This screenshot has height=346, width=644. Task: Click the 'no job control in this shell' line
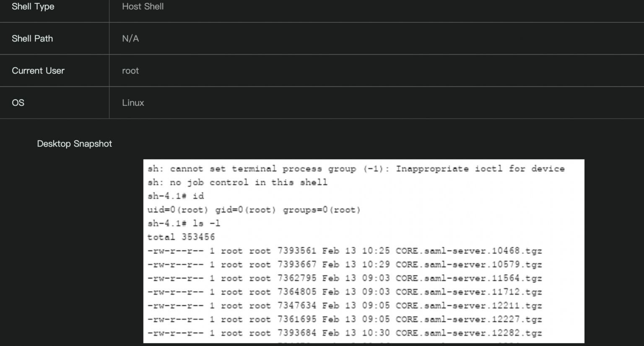(x=237, y=183)
